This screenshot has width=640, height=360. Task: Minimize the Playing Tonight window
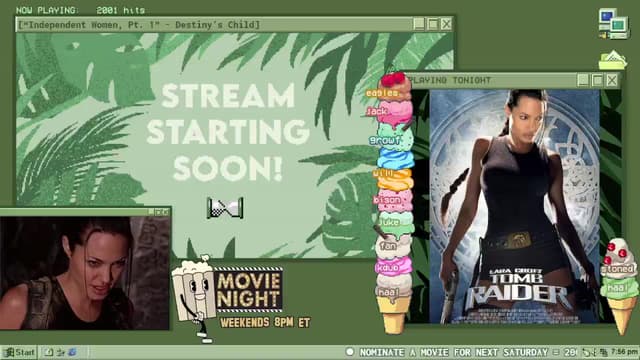583,80
